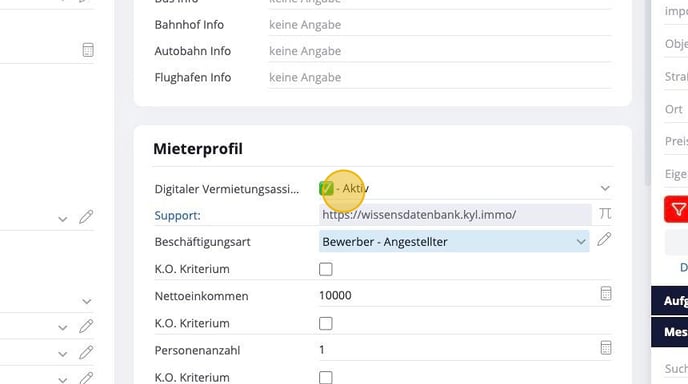Click left panel pencil icon level with Personenanzahl row
Screen dimensions: 688x384
86,352
